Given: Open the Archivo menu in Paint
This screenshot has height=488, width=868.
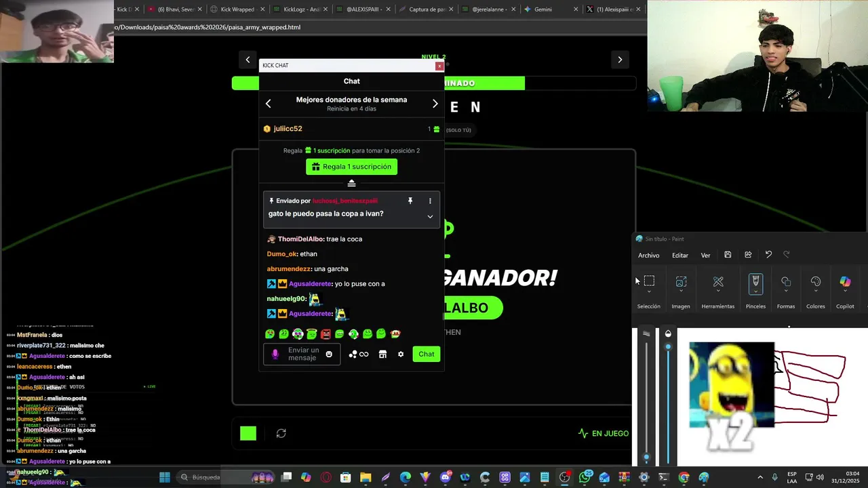Looking at the screenshot, I should click(x=648, y=256).
